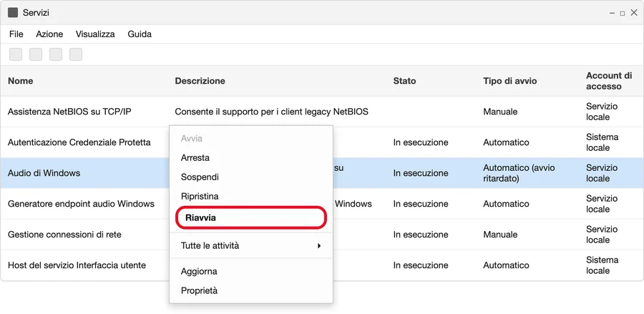Click In esecuzione status for Generatore endpoint audio
Image resolution: width=644 pixels, height=314 pixels.
(x=421, y=204)
